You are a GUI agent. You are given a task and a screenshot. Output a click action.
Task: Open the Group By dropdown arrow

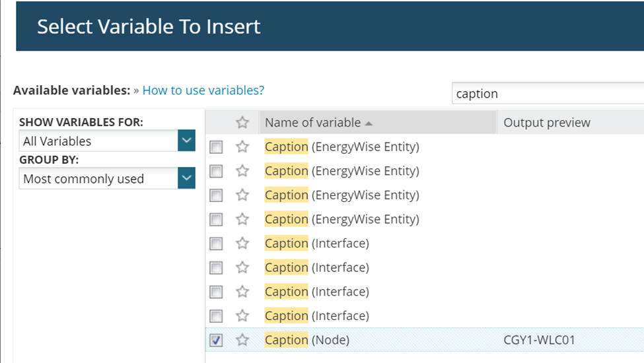tap(187, 178)
